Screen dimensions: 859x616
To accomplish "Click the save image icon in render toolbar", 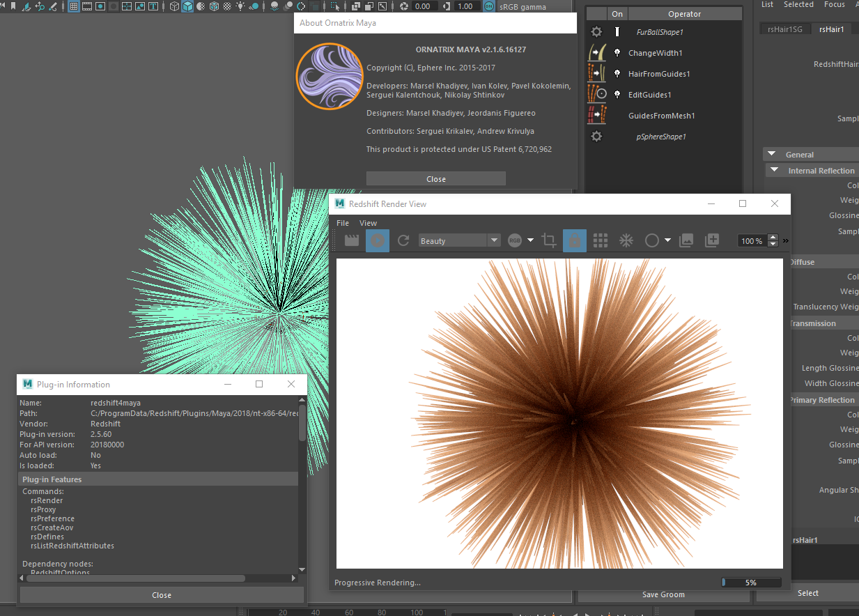I will point(686,241).
